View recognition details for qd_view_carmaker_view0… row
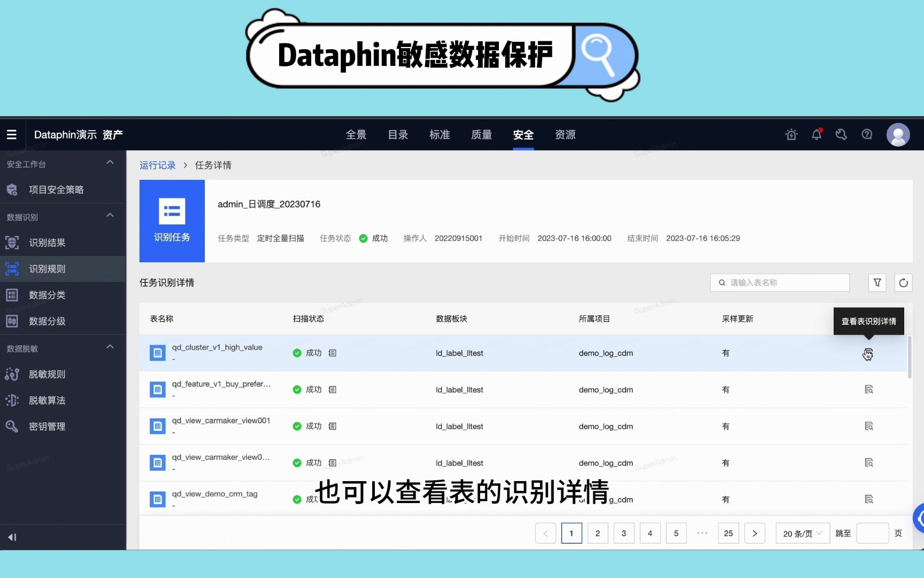The height and width of the screenshot is (578, 924). click(x=869, y=462)
